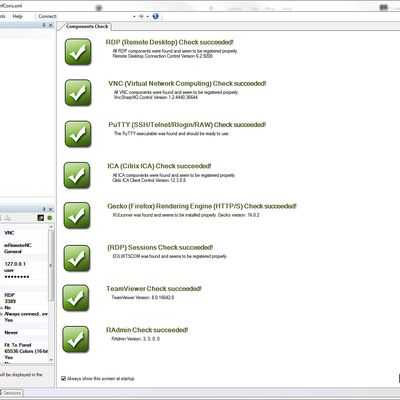The width and height of the screenshot is (400, 400).
Task: Click into the Connect quick-connect input field
Action: click(x=95, y=16)
